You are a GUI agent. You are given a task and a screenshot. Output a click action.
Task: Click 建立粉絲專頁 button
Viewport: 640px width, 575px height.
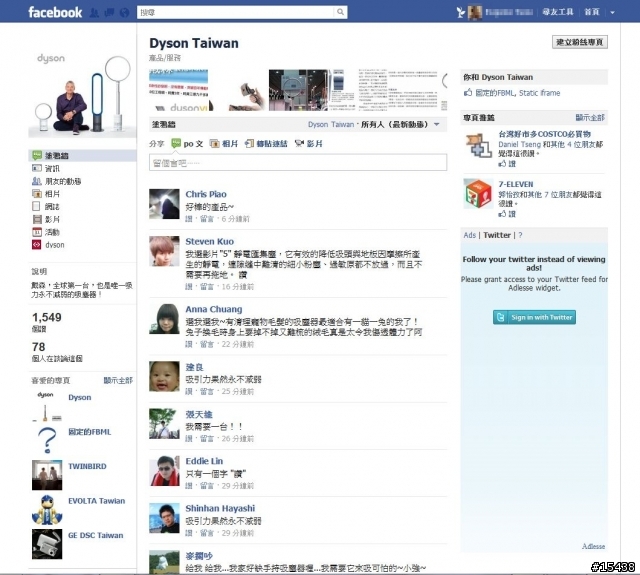tap(580, 42)
